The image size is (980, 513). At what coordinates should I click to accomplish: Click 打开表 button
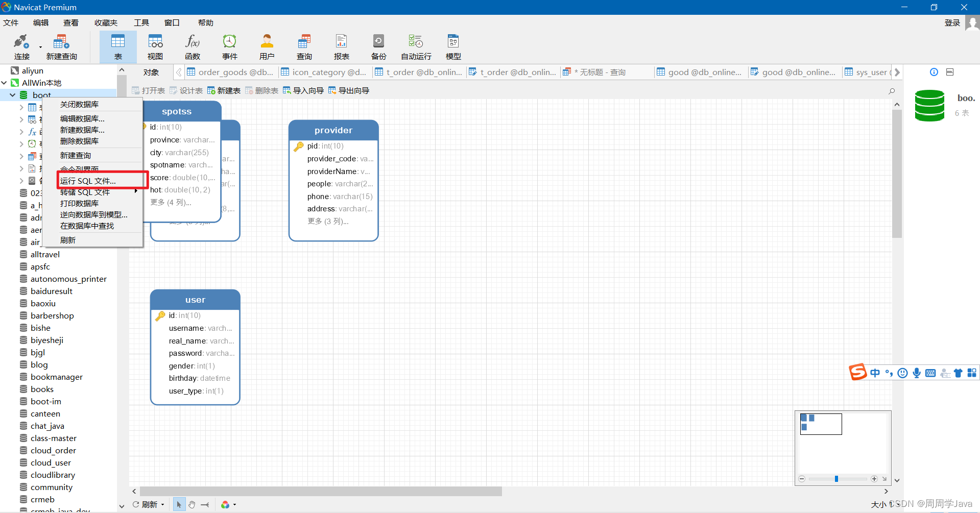pos(148,91)
